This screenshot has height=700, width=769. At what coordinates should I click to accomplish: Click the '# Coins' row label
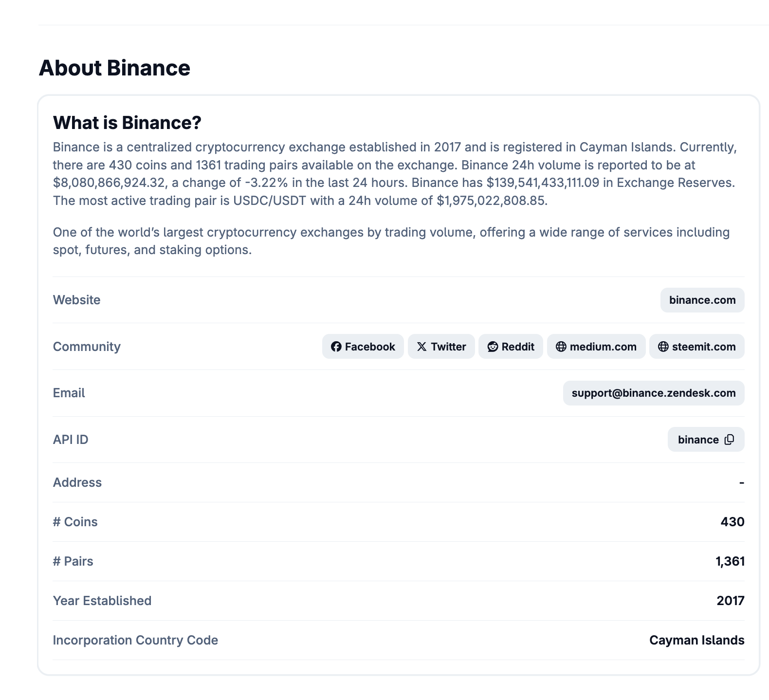coord(75,522)
